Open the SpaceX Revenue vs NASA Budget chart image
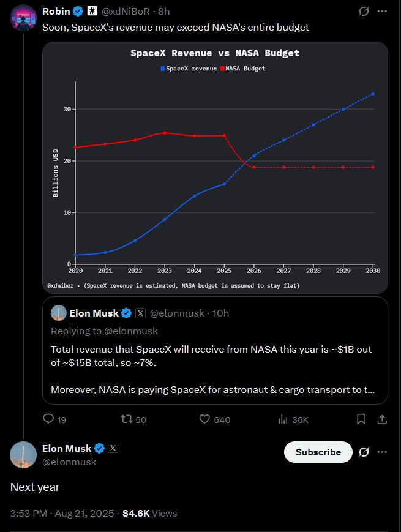The width and height of the screenshot is (401, 532). click(x=215, y=167)
